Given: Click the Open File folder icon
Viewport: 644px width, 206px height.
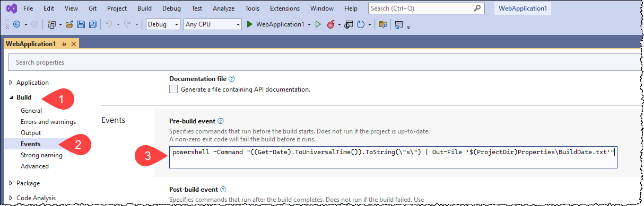Looking at the screenshot, I should (x=69, y=24).
